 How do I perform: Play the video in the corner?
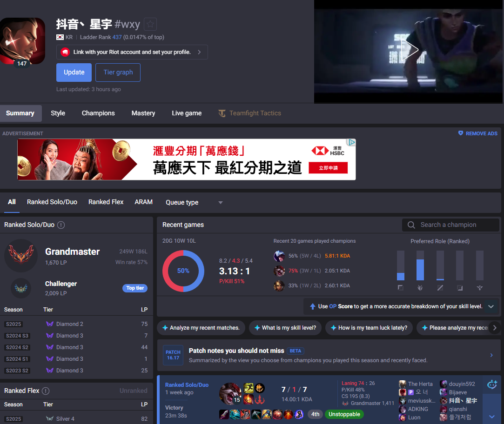pyautogui.click(x=409, y=50)
